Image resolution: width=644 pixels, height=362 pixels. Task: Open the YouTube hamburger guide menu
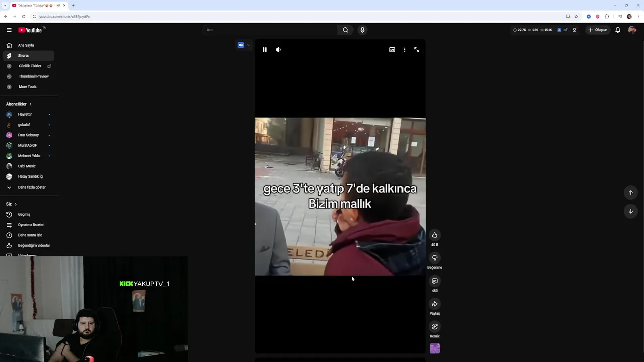pyautogui.click(x=9, y=30)
